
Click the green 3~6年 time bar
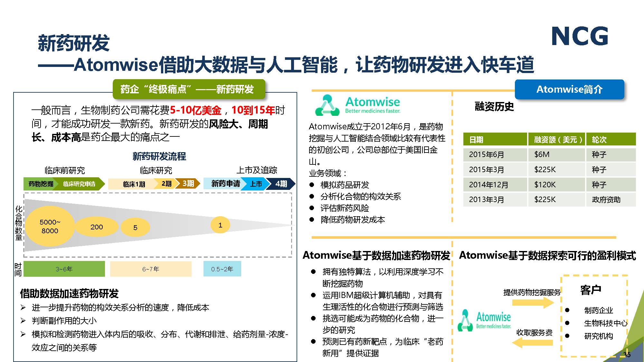pos(64,269)
